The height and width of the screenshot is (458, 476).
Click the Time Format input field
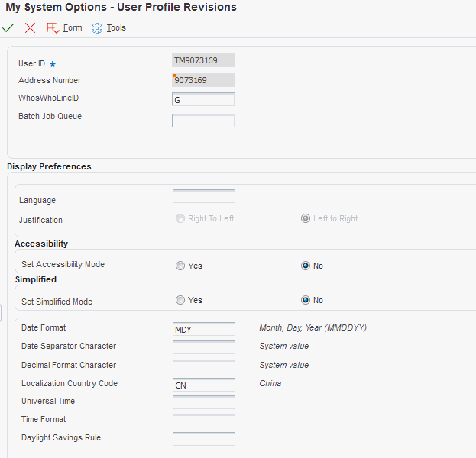point(204,421)
